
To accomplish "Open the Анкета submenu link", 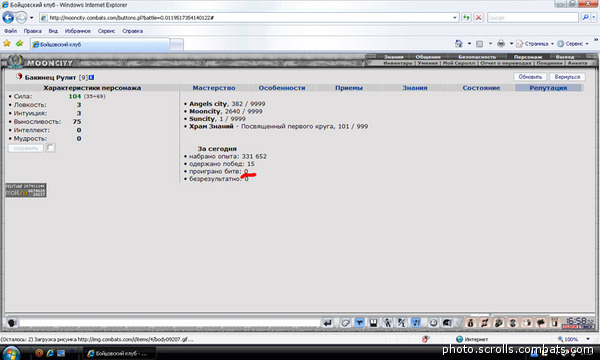I will [577, 63].
